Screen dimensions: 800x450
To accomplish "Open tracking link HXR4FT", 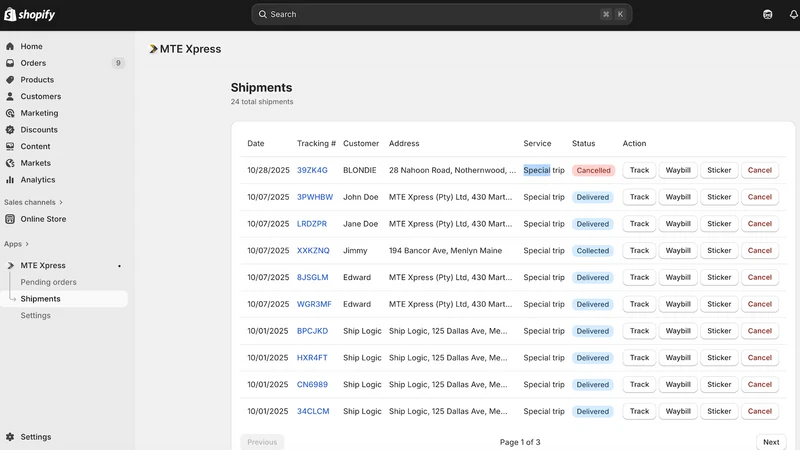I will 312,358.
